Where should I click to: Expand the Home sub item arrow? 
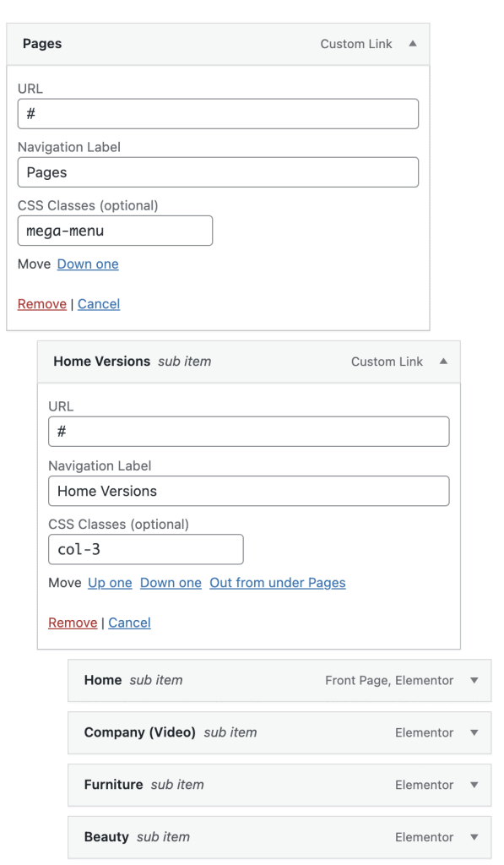[474, 680]
